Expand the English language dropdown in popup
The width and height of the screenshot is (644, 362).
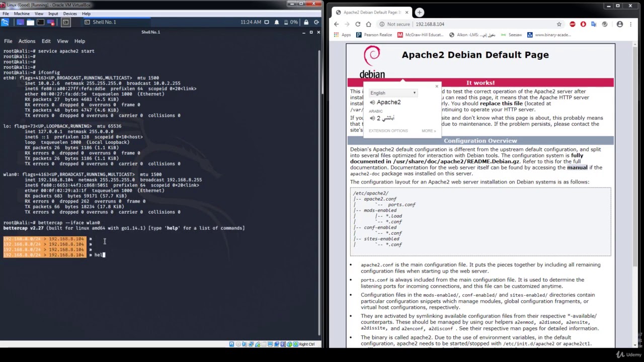click(393, 93)
